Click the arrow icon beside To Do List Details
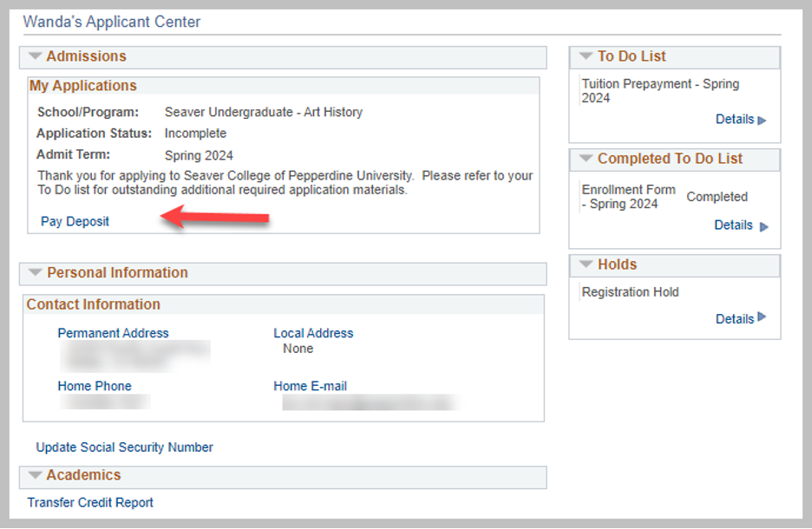The width and height of the screenshot is (812, 529). pyautogui.click(x=762, y=121)
